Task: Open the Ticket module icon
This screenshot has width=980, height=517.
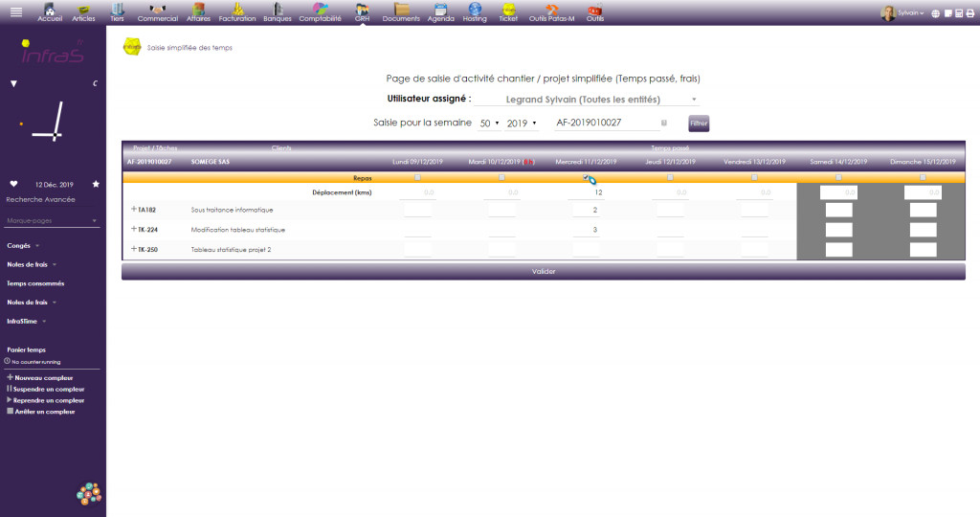Action: point(508,11)
